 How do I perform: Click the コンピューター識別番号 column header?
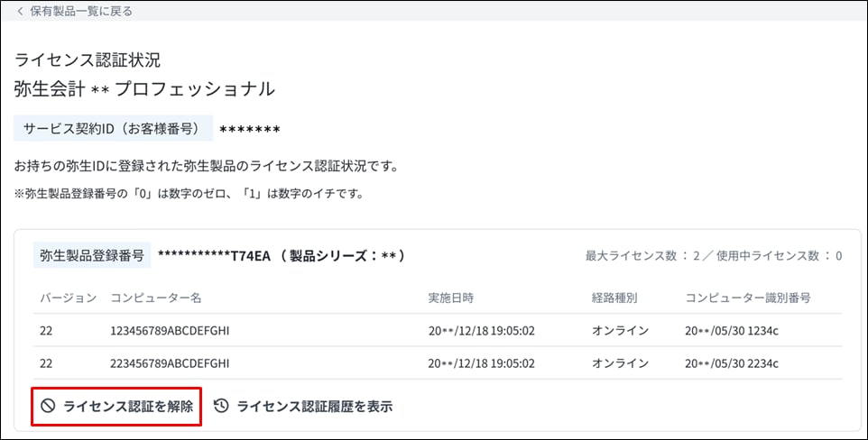coord(748,298)
